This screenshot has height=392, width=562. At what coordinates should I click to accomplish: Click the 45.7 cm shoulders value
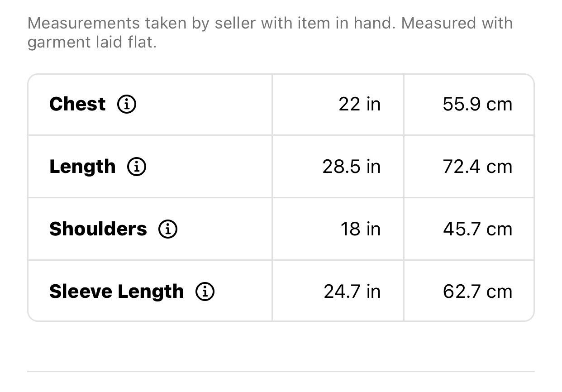477,229
